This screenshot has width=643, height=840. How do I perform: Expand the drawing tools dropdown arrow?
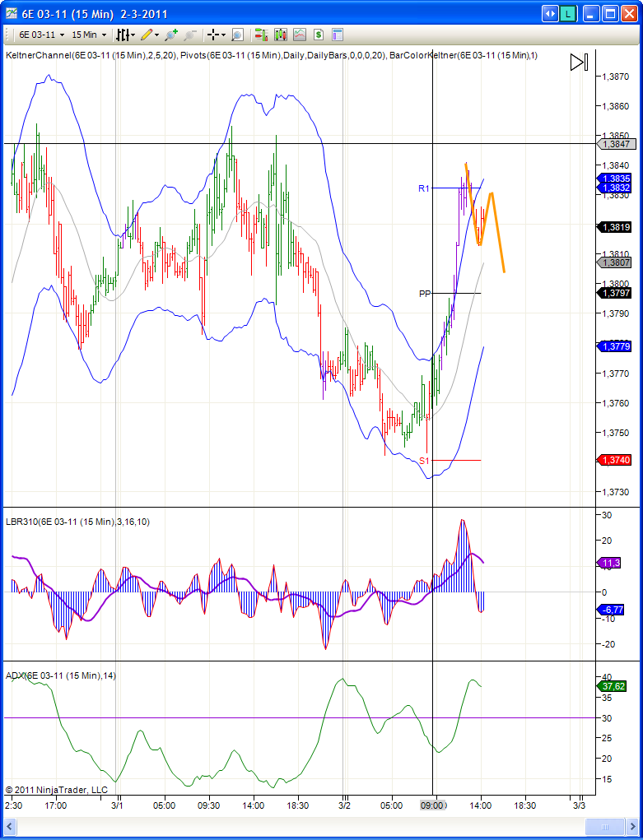(156, 35)
